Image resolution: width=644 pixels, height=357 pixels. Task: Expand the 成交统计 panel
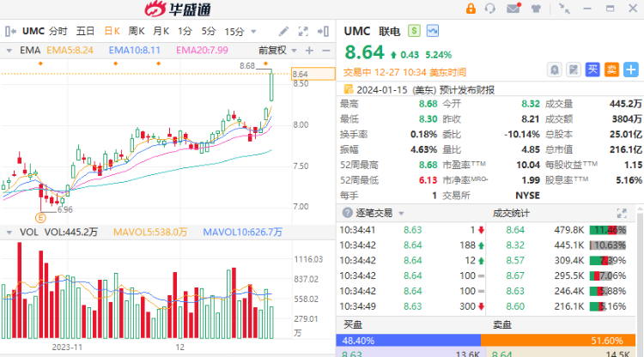[x=622, y=213]
